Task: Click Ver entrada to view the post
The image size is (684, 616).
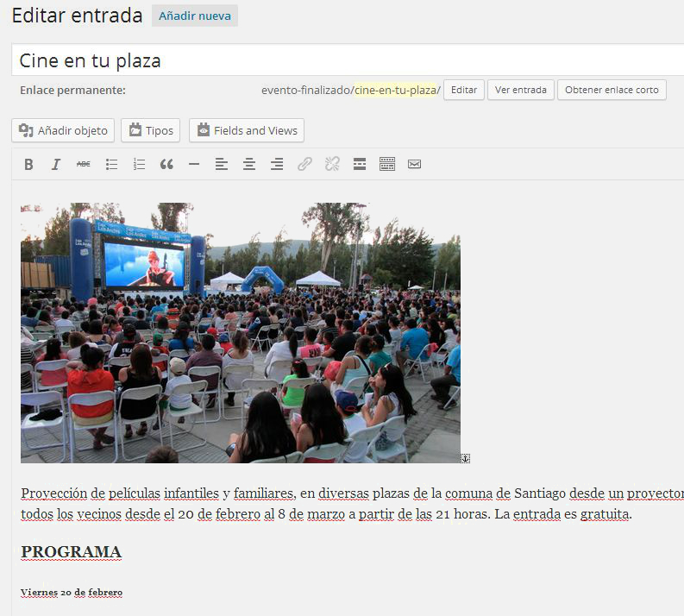Action: (521, 90)
